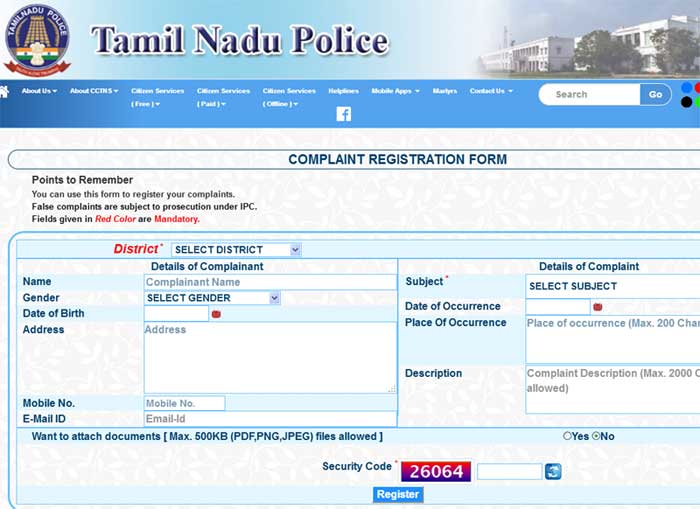Open the Date of Birth calendar icon
The image size is (700, 509).
coord(216,314)
